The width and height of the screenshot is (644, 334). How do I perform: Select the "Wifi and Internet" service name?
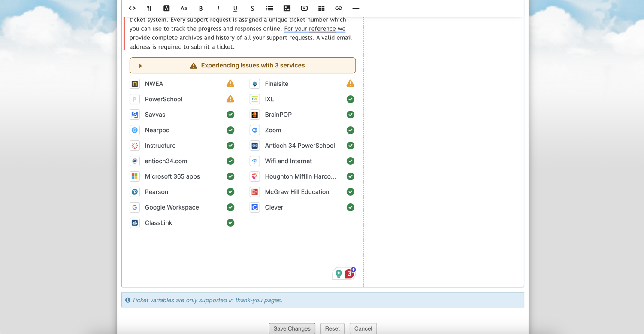point(288,161)
